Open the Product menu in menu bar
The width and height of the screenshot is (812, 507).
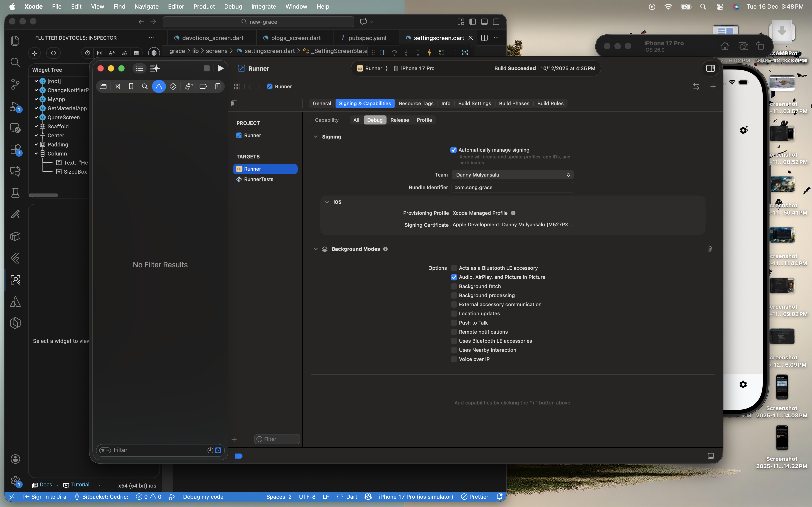(204, 6)
